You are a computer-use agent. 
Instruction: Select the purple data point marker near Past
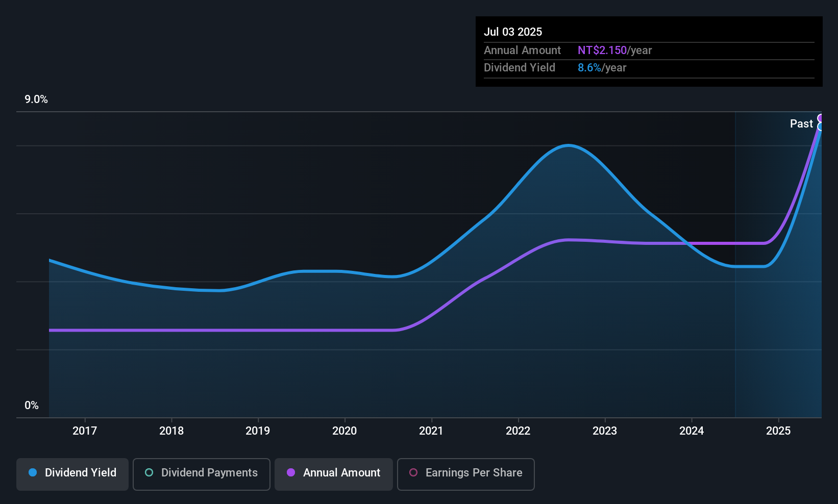[821, 117]
